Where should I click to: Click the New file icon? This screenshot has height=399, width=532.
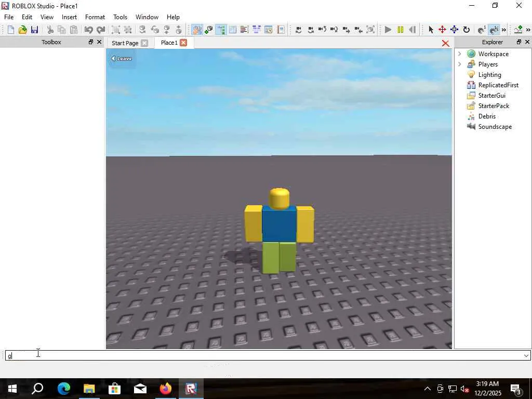click(10, 30)
